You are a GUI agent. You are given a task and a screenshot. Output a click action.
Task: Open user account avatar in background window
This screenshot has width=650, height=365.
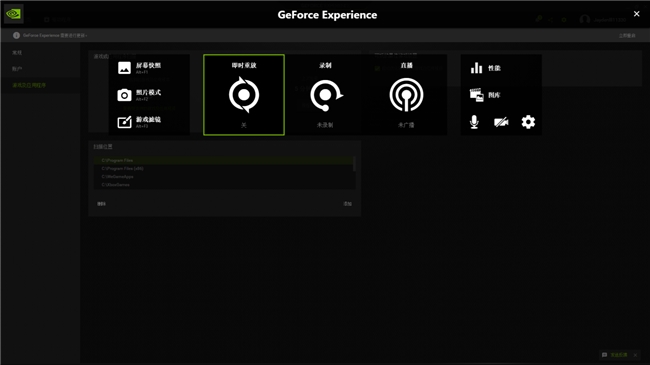coord(585,19)
